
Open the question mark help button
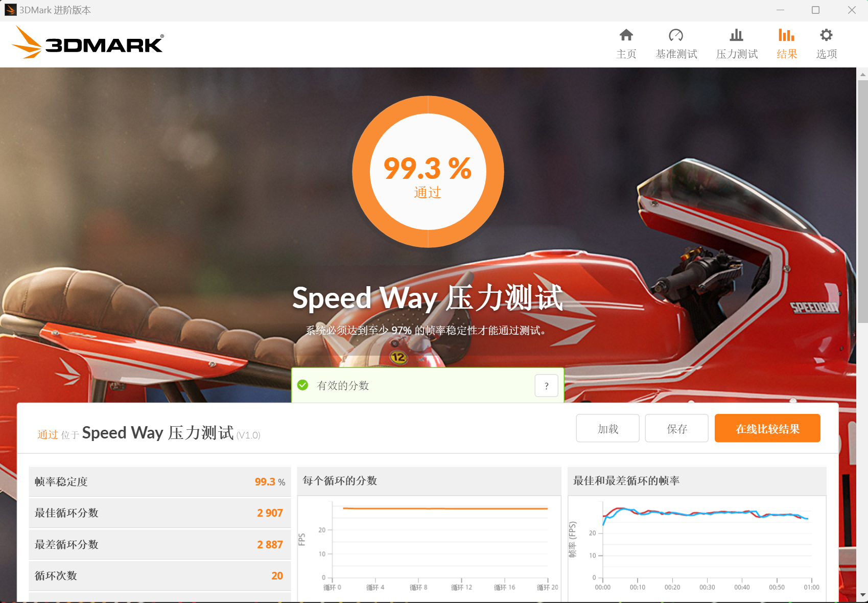pyautogui.click(x=546, y=386)
